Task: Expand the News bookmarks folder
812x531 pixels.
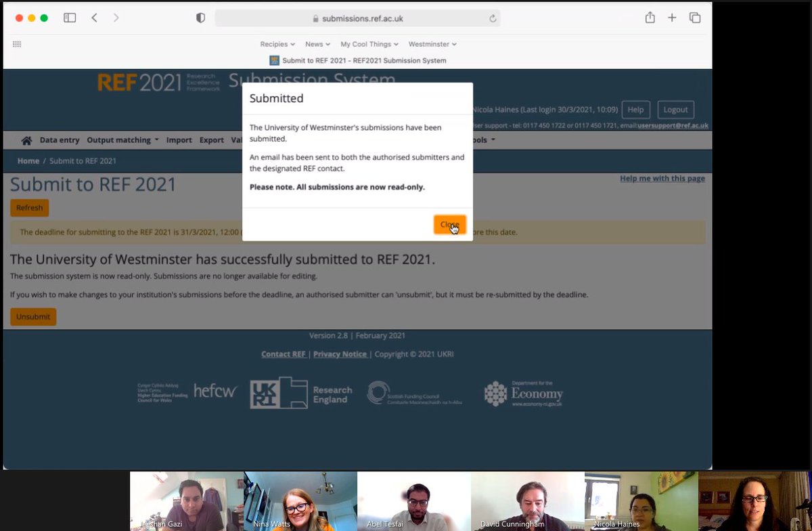Action: click(317, 44)
